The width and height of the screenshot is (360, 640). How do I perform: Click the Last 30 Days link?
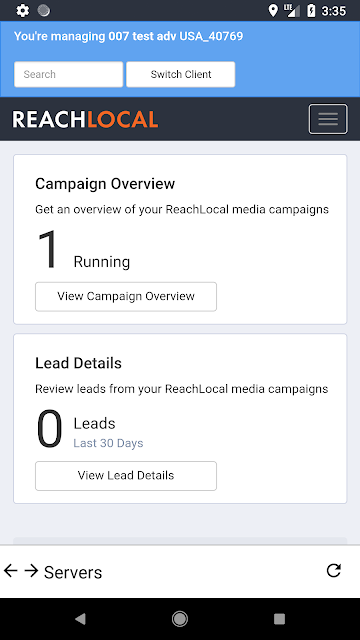(108, 443)
